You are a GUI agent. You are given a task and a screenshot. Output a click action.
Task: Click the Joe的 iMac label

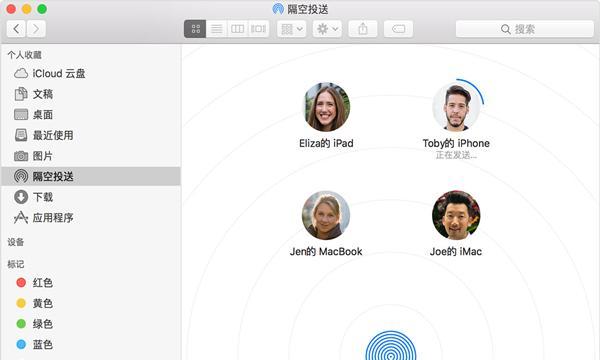(x=456, y=252)
